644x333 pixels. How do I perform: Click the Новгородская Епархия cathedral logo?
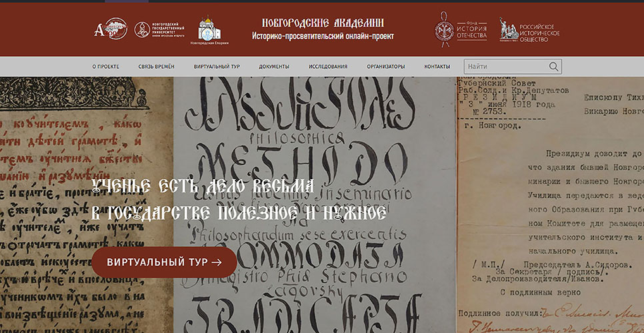[209, 31]
